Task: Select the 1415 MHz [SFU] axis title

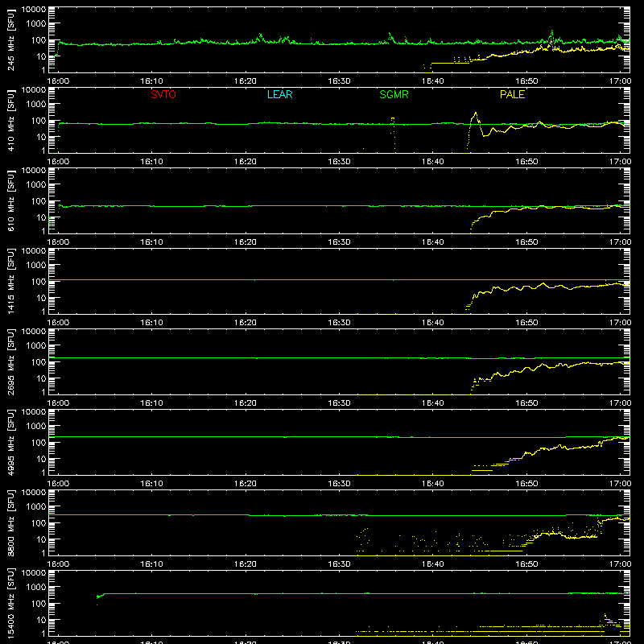Action: coord(11,281)
